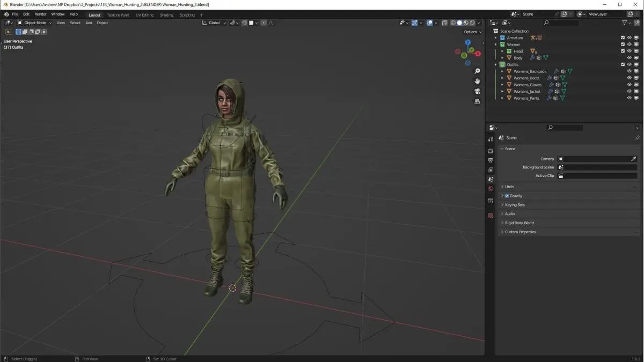Switch to the UV Editing workspace tab
The height and width of the screenshot is (362, 644).
[144, 15]
